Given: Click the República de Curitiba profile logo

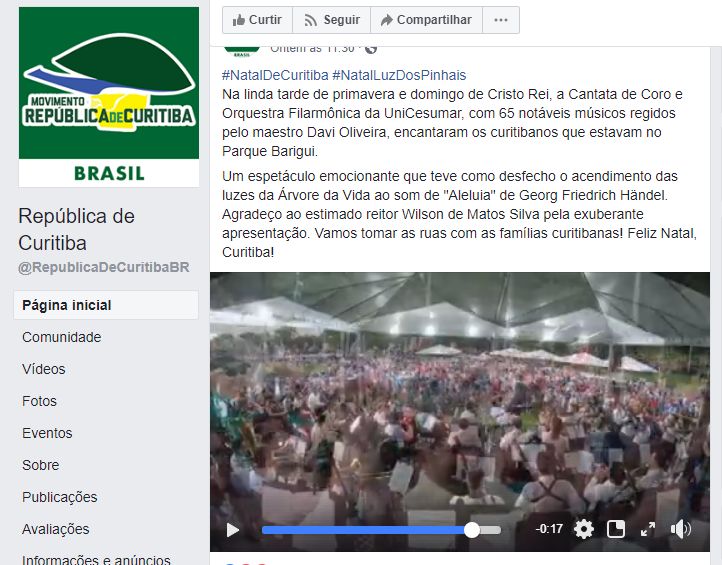Looking at the screenshot, I should (x=109, y=97).
